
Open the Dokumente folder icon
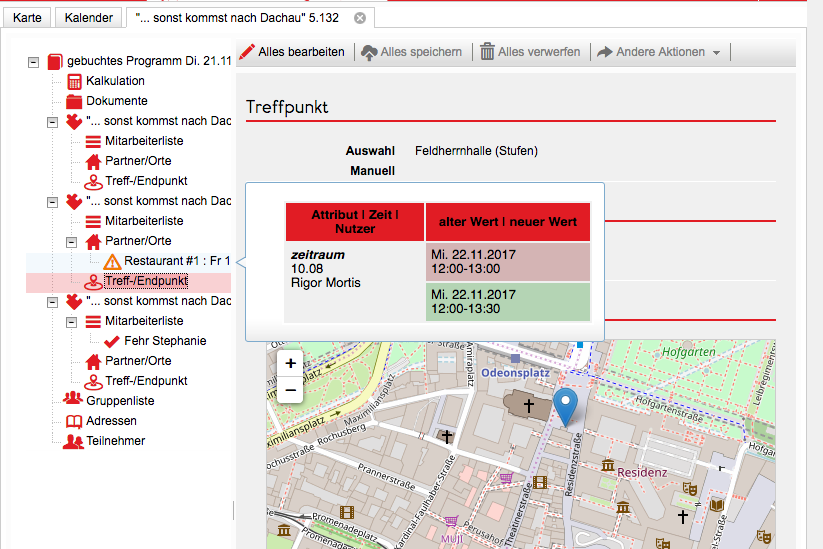click(74, 101)
